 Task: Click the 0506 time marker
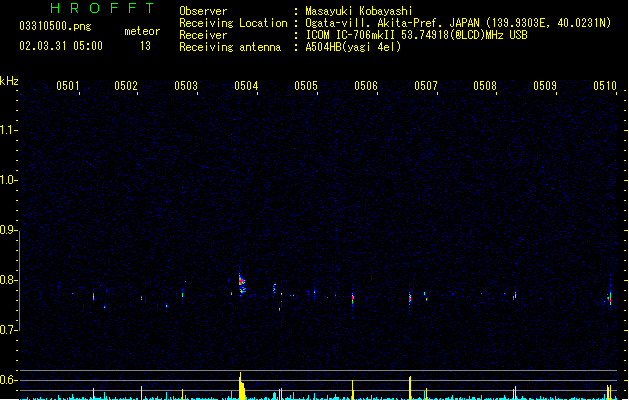click(366, 86)
